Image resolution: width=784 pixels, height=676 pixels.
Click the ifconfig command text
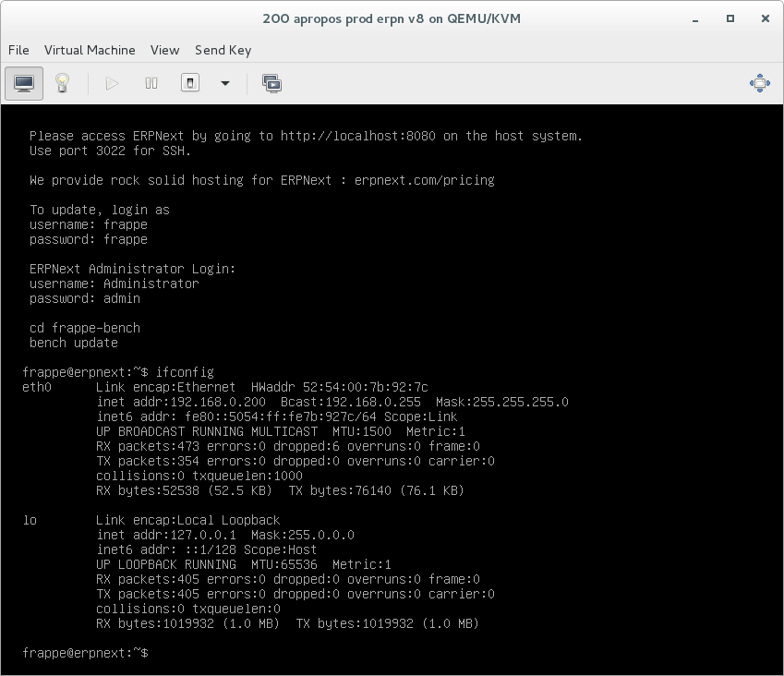[185, 373]
